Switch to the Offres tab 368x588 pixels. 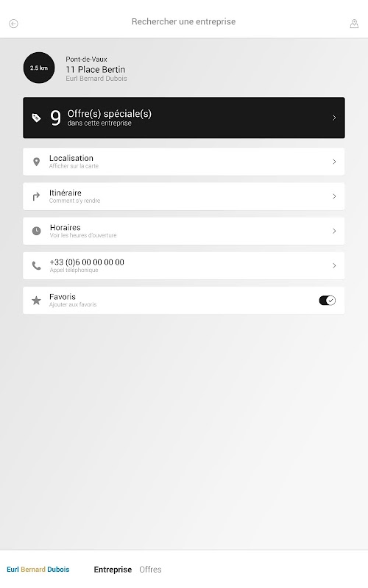pos(150,569)
